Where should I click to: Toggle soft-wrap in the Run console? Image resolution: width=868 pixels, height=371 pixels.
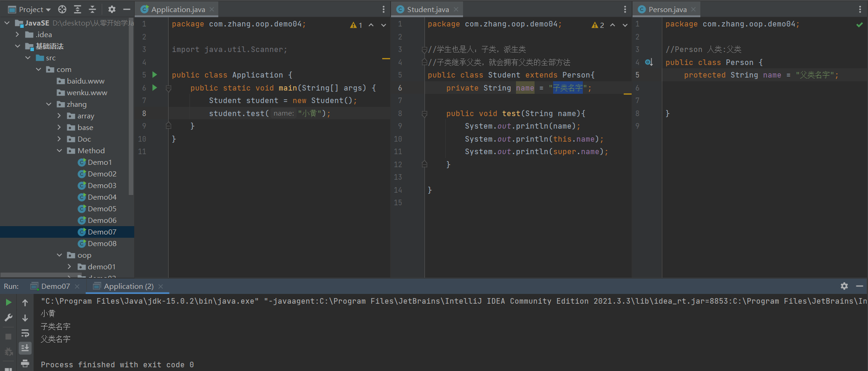(x=25, y=333)
